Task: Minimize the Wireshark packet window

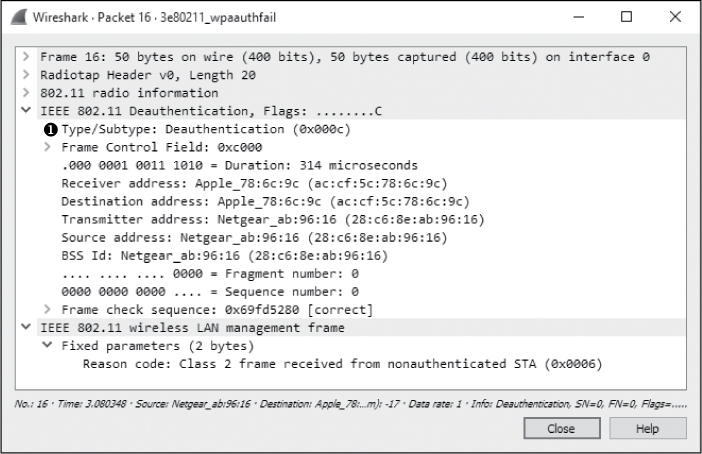Action: 580,17
